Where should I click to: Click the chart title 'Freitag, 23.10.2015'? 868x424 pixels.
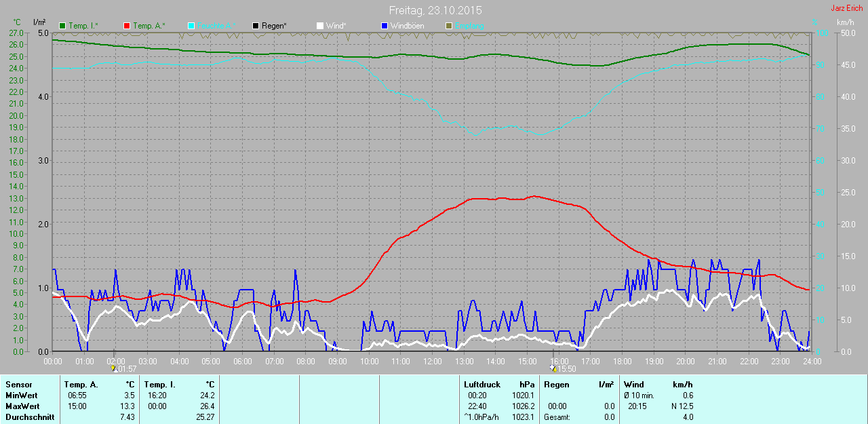coord(435,11)
